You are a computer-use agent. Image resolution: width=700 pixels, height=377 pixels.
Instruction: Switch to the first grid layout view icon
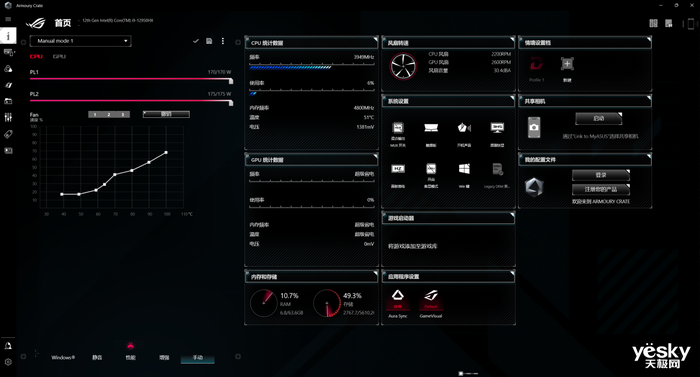coord(654,23)
